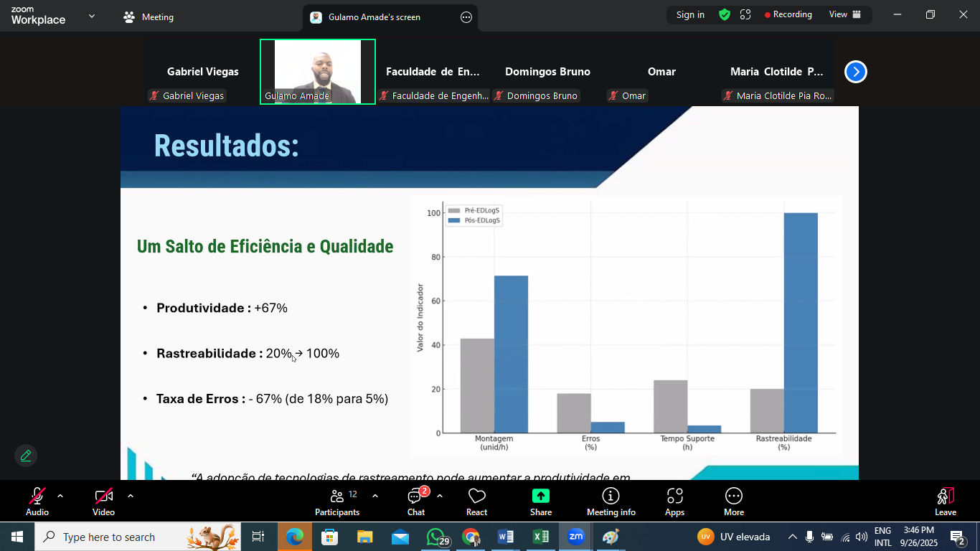Click the annotation pencil icon

coord(26,456)
